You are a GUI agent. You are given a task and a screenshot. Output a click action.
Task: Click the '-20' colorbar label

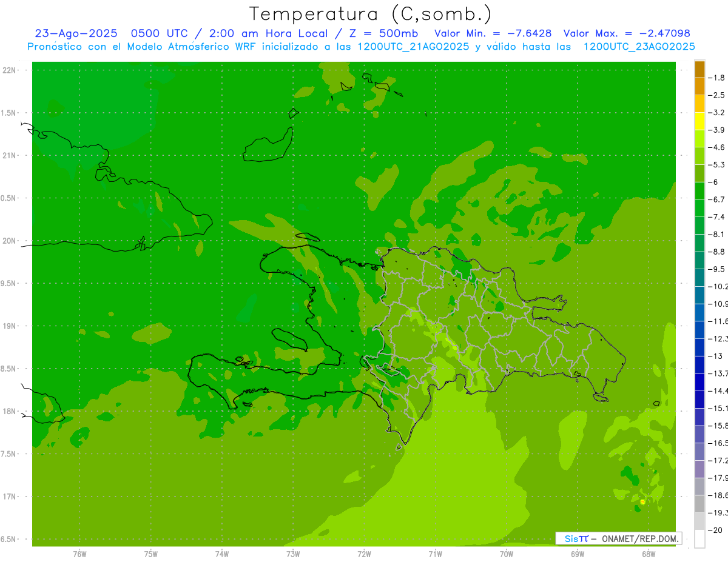click(x=715, y=530)
